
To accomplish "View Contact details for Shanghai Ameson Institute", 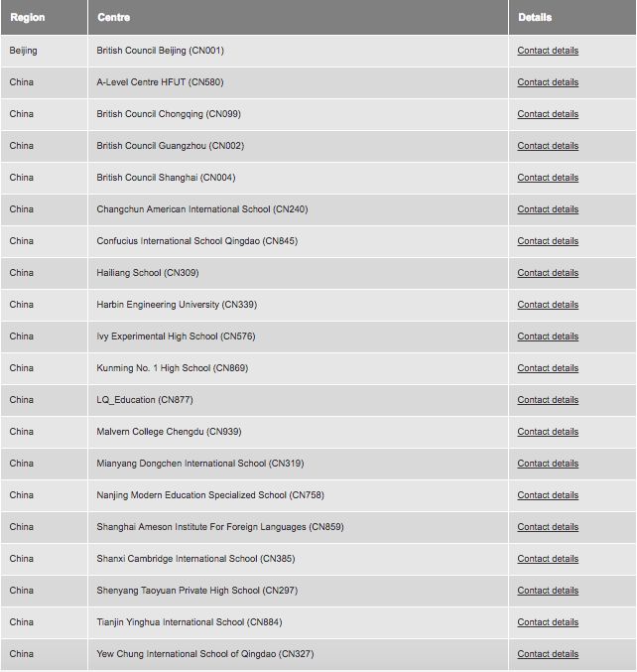I will pos(548,527).
